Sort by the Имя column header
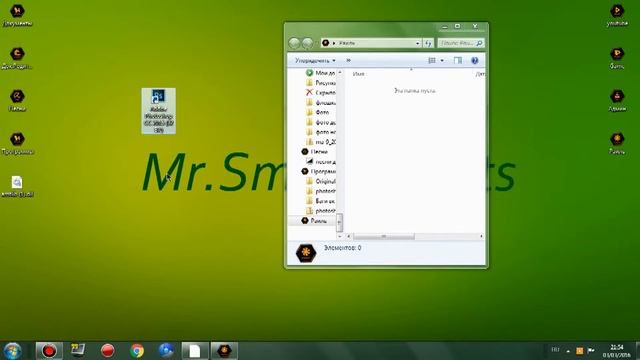Image resolution: width=640 pixels, height=360 pixels. tap(358, 74)
